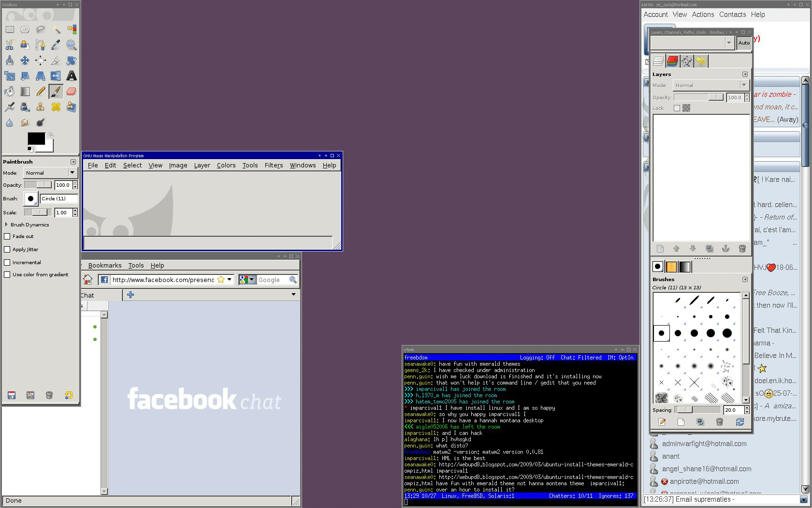Open the Brushes panel configuration menu arrow
Screen dimensions: 812x508
[745, 279]
